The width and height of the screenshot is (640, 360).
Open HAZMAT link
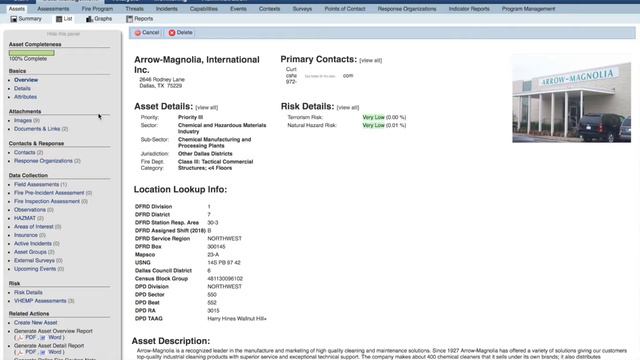(25, 218)
